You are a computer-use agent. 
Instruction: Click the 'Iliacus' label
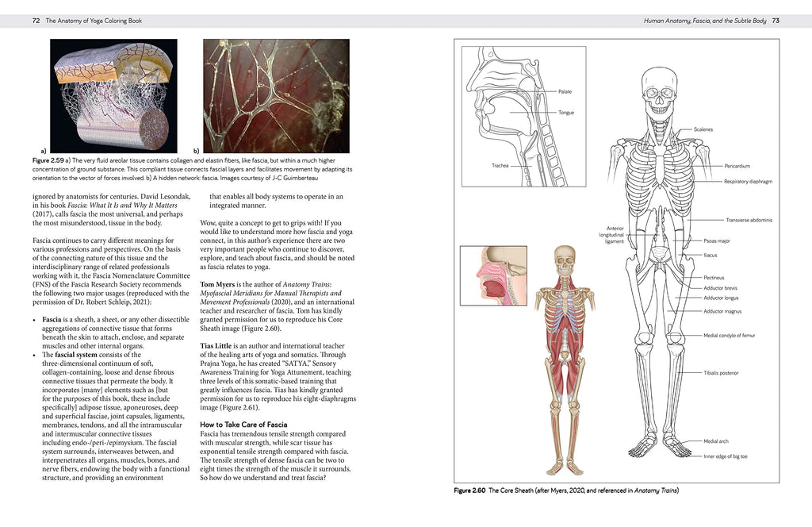[710, 255]
